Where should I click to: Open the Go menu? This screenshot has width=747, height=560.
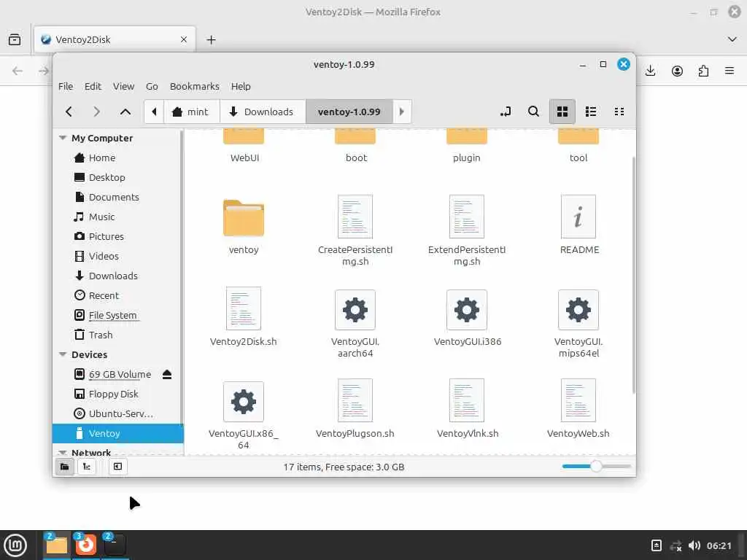pos(152,86)
